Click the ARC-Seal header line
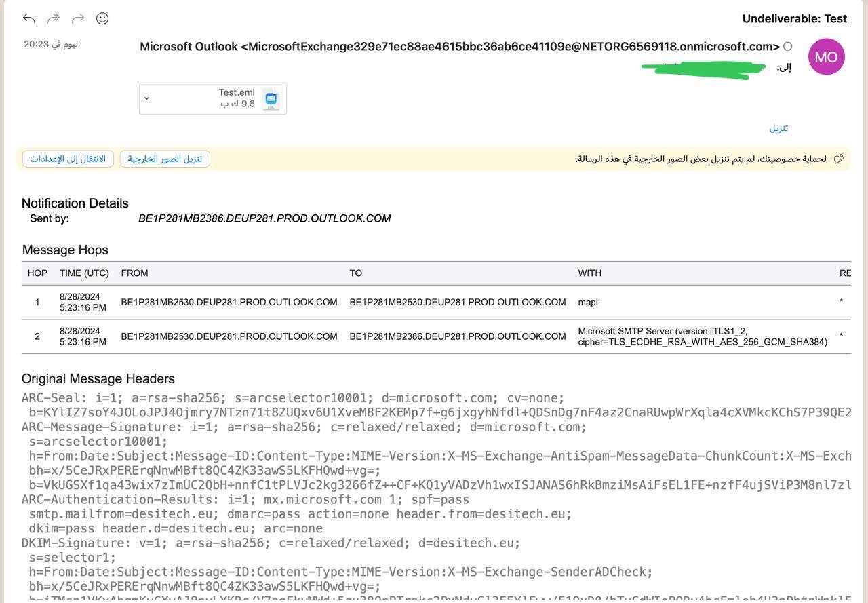Viewport: 868px width, 603px height. 293,398
